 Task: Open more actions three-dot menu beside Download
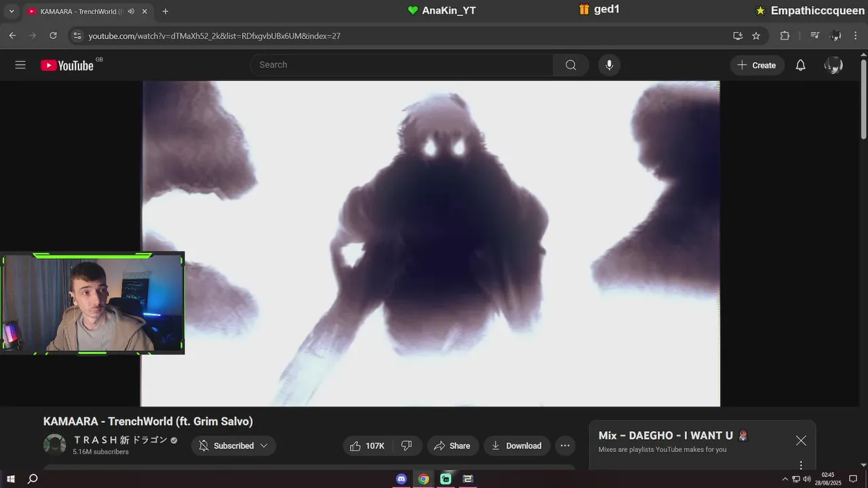[565, 445]
